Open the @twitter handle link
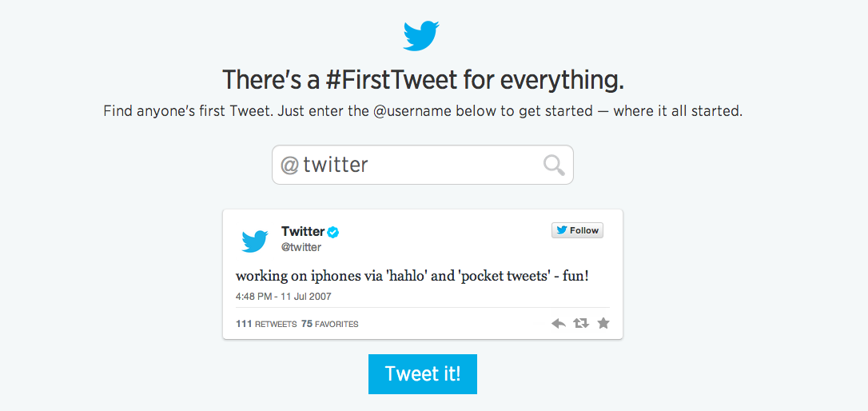The width and height of the screenshot is (868, 411). 301,248
